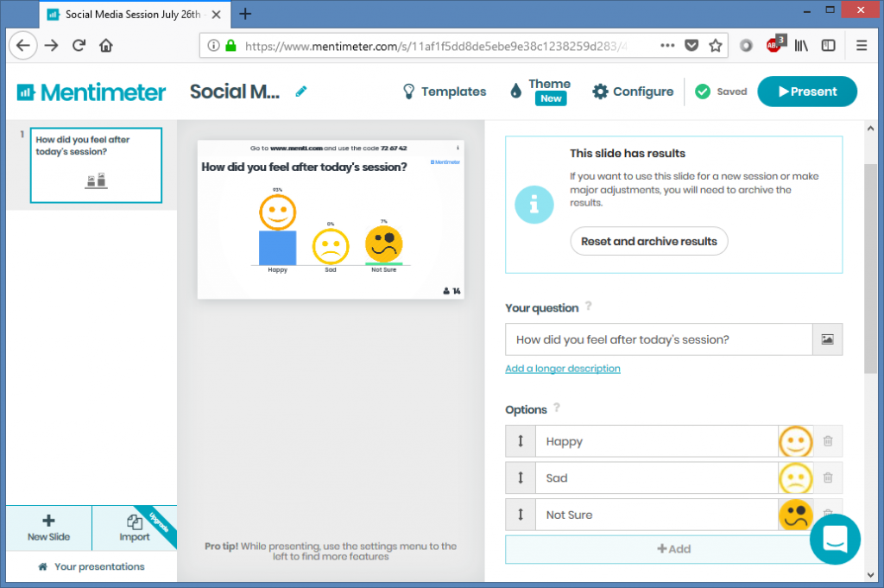Create a New Slide

pyautogui.click(x=49, y=528)
